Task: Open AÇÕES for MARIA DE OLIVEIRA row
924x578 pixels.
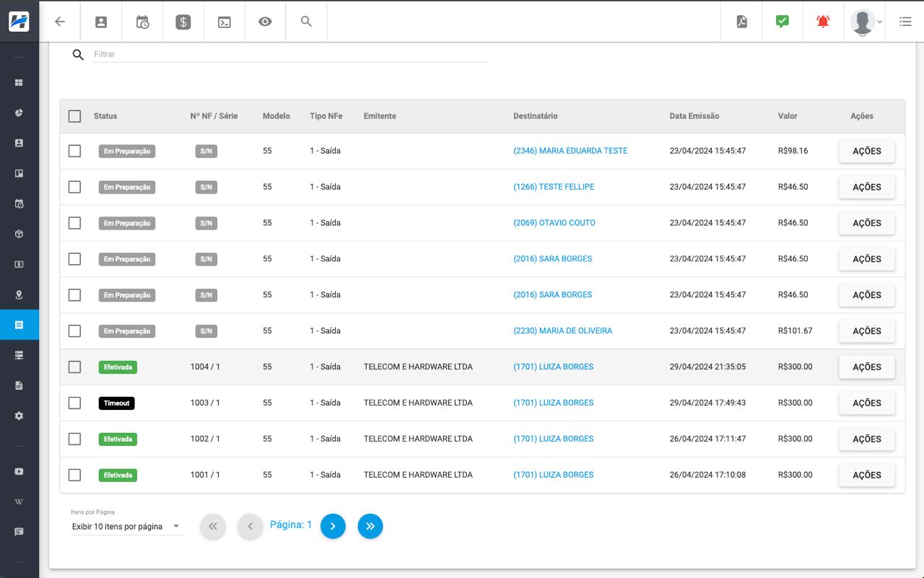Action: click(867, 331)
